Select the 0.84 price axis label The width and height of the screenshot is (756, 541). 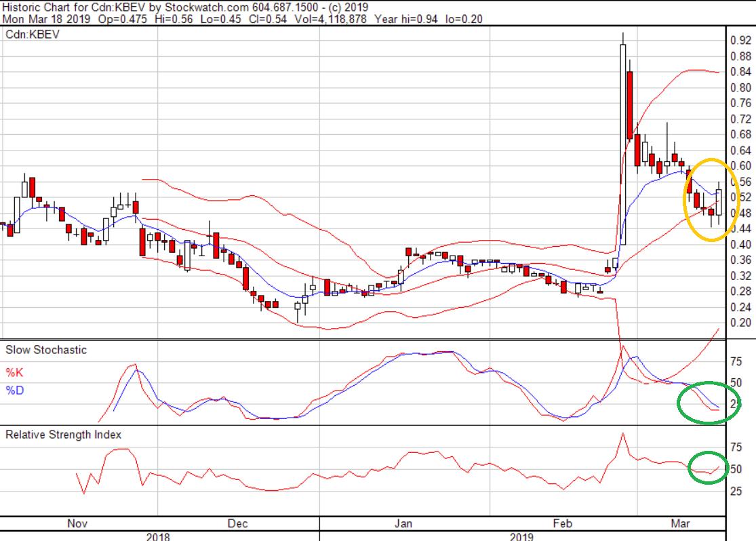pos(740,72)
